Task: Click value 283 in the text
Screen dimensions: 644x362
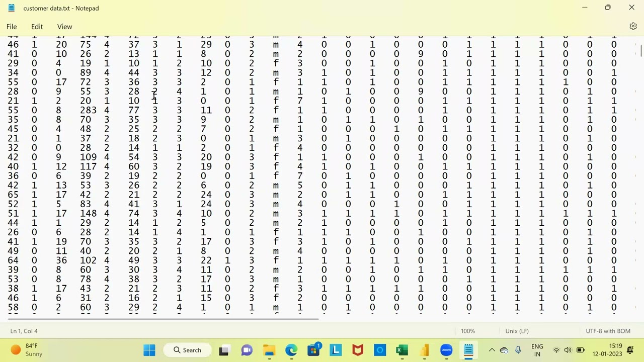Action: point(88,110)
